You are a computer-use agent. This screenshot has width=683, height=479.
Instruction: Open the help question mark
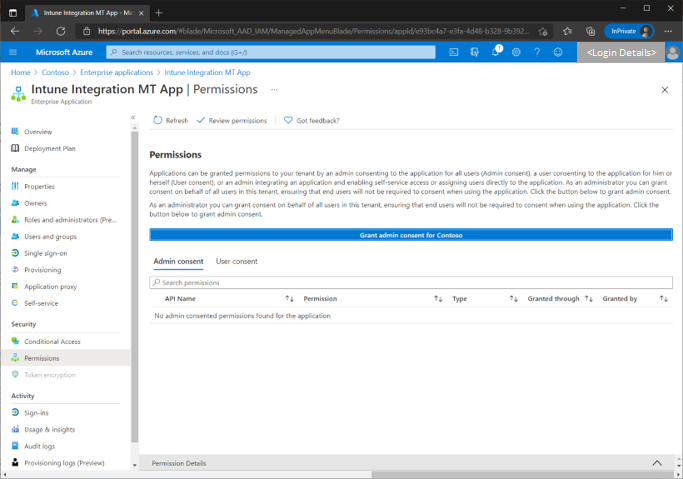537,52
